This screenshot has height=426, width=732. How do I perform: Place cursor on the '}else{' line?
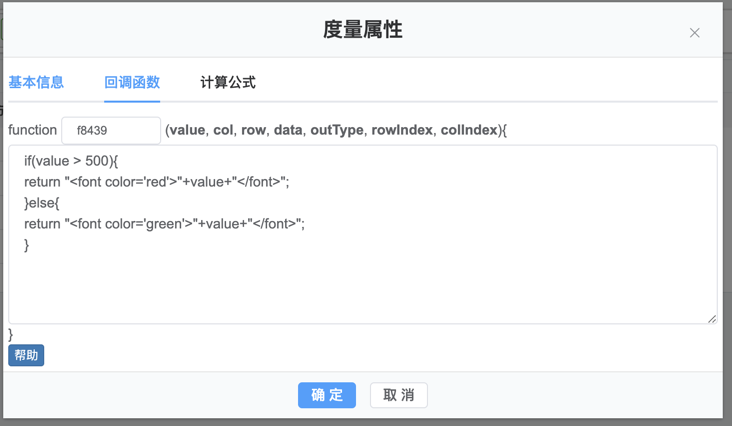pyautogui.click(x=42, y=203)
